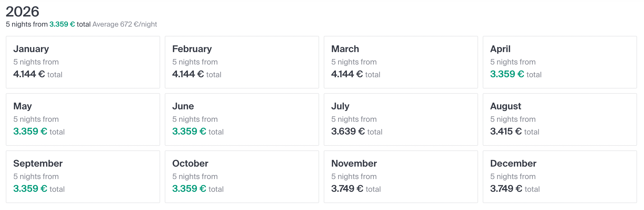This screenshot has width=644, height=210.
Task: Open the February 4.144 € card
Action: pos(242,62)
